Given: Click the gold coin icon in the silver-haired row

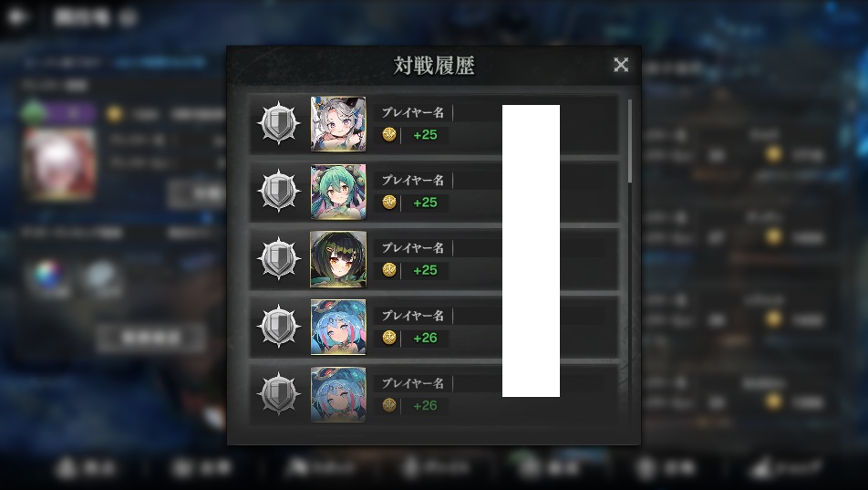Looking at the screenshot, I should (389, 135).
